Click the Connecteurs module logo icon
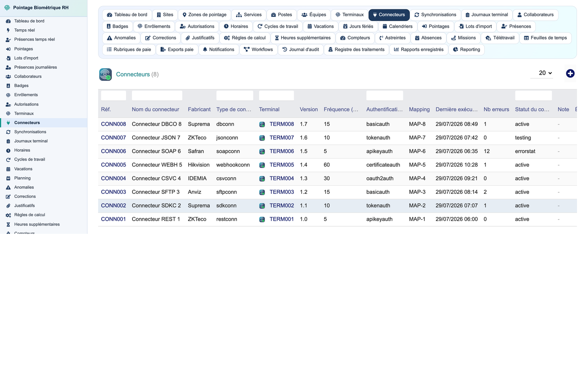The width and height of the screenshot is (588, 367). tap(105, 74)
